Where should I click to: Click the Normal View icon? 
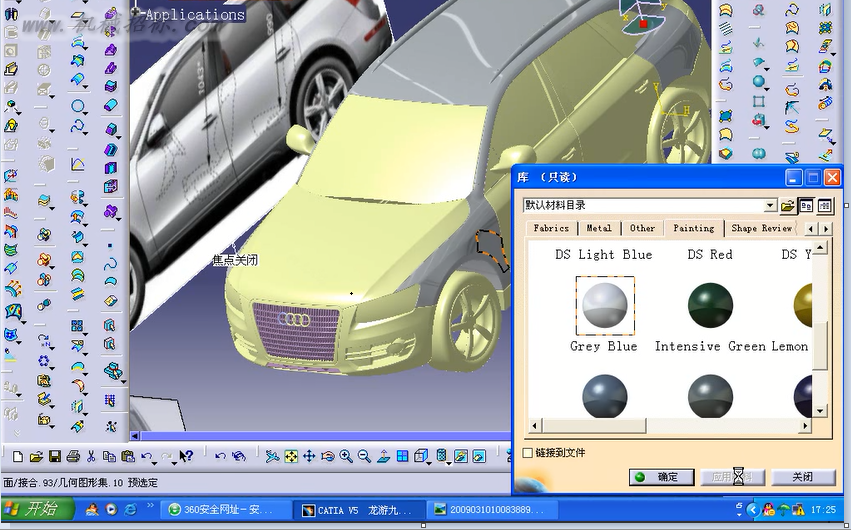click(x=383, y=457)
